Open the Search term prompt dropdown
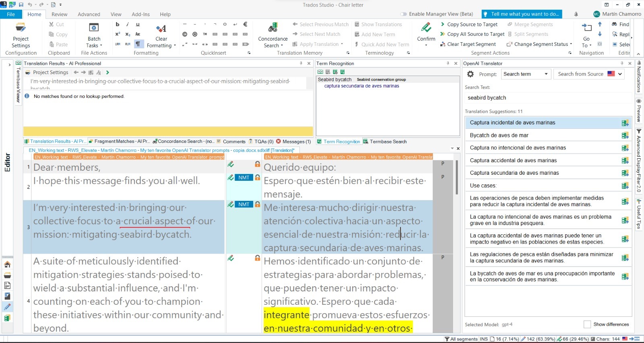Screen dimensions: 644x343 pyautogui.click(x=525, y=74)
